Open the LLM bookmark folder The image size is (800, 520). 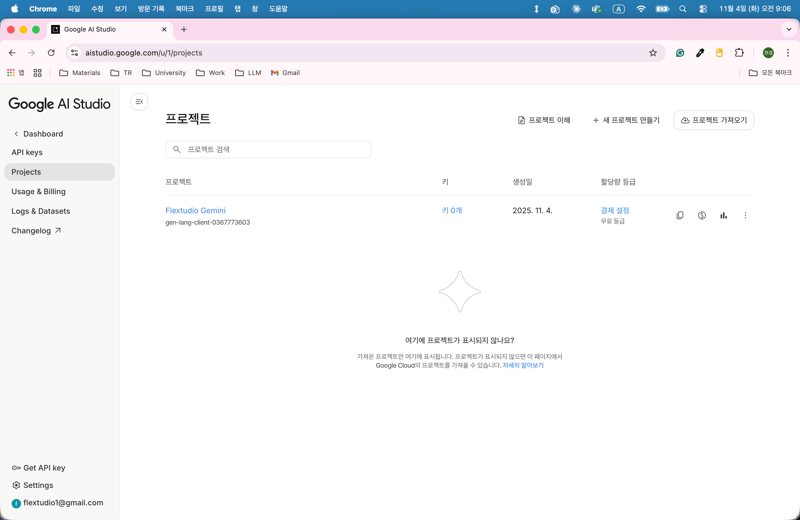pyautogui.click(x=248, y=73)
